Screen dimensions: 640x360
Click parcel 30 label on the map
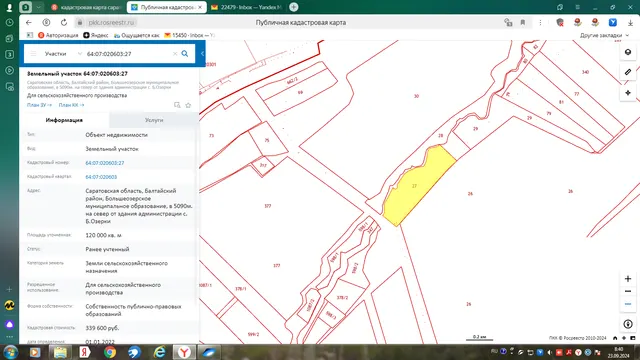click(416, 96)
